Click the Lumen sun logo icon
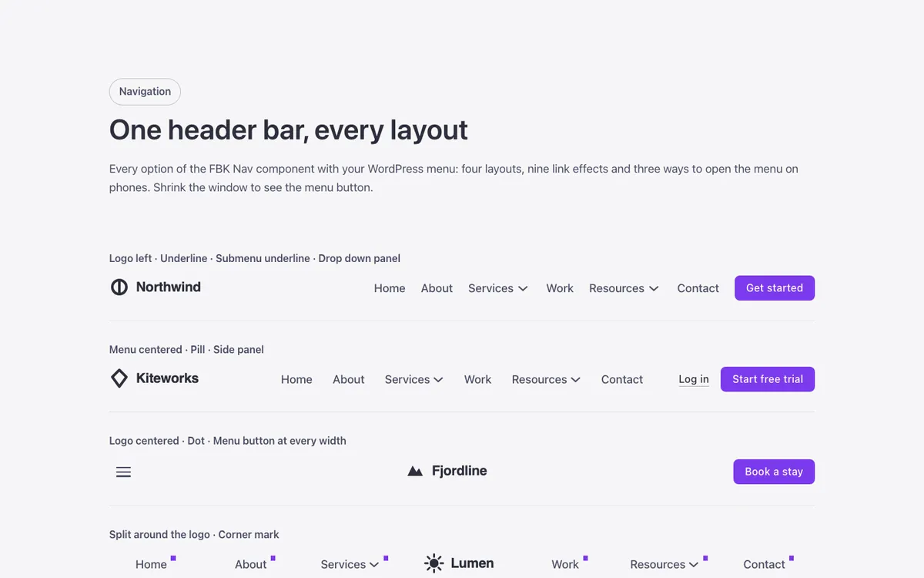The image size is (924, 578). point(434,563)
